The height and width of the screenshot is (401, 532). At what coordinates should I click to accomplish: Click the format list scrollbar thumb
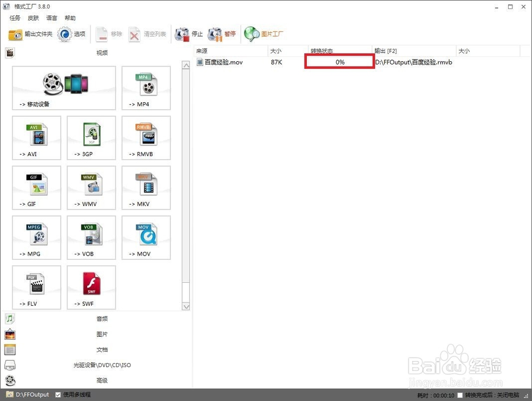point(186,176)
